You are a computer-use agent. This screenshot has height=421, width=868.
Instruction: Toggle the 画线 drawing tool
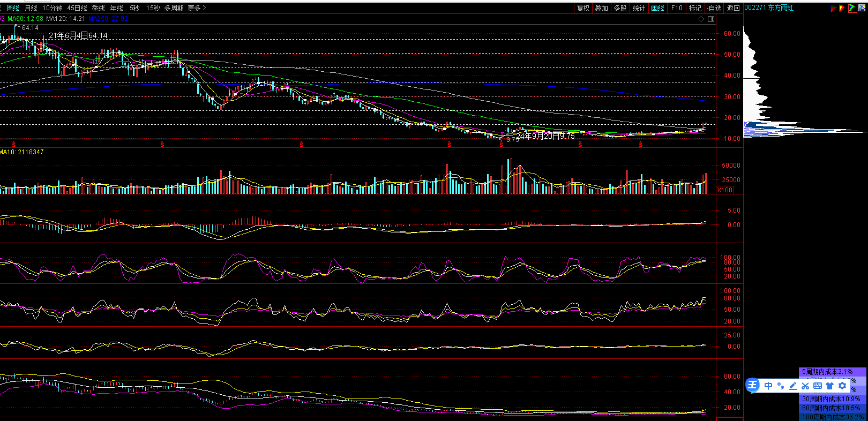tap(657, 8)
